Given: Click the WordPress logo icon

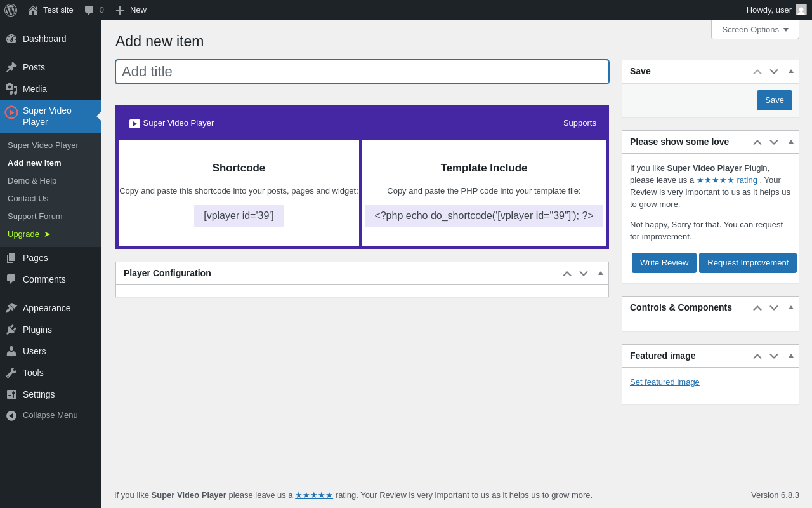Looking at the screenshot, I should 11,10.
